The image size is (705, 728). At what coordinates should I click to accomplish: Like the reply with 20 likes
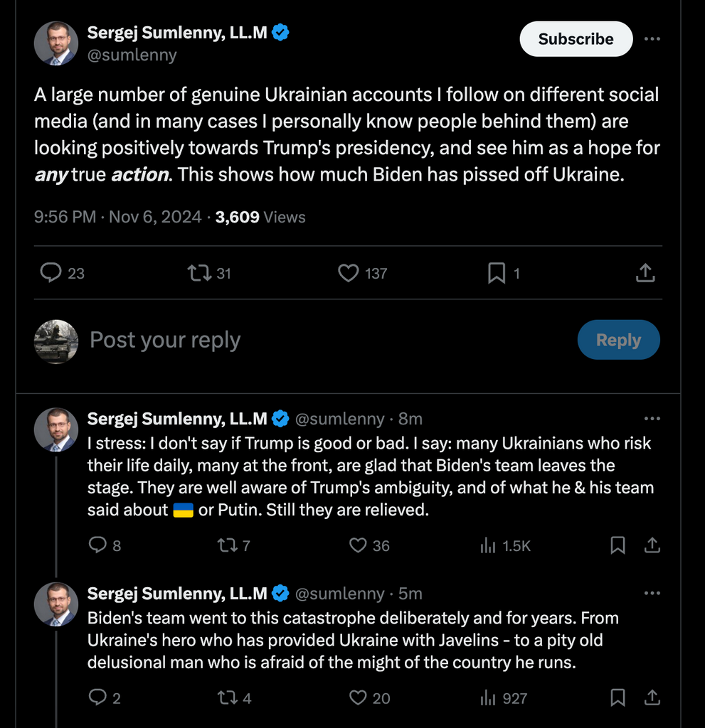click(x=358, y=698)
